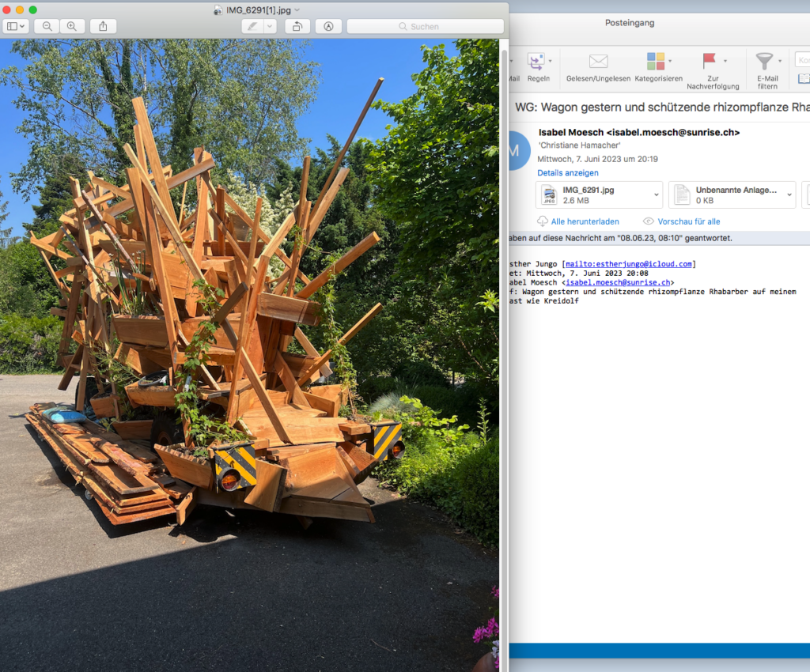
Task: Minimize Preview window with yellow button
Action: (20, 9)
